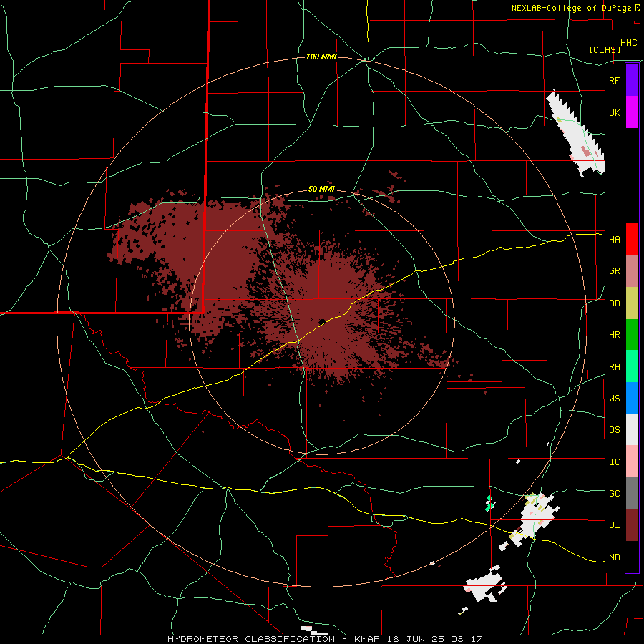
Task: Click the GR legend label
Action: coord(614,271)
